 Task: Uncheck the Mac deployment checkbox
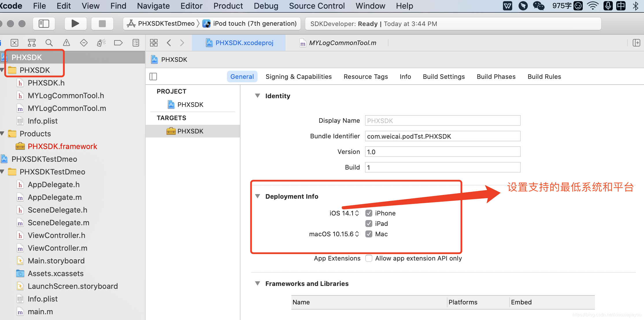pyautogui.click(x=369, y=234)
